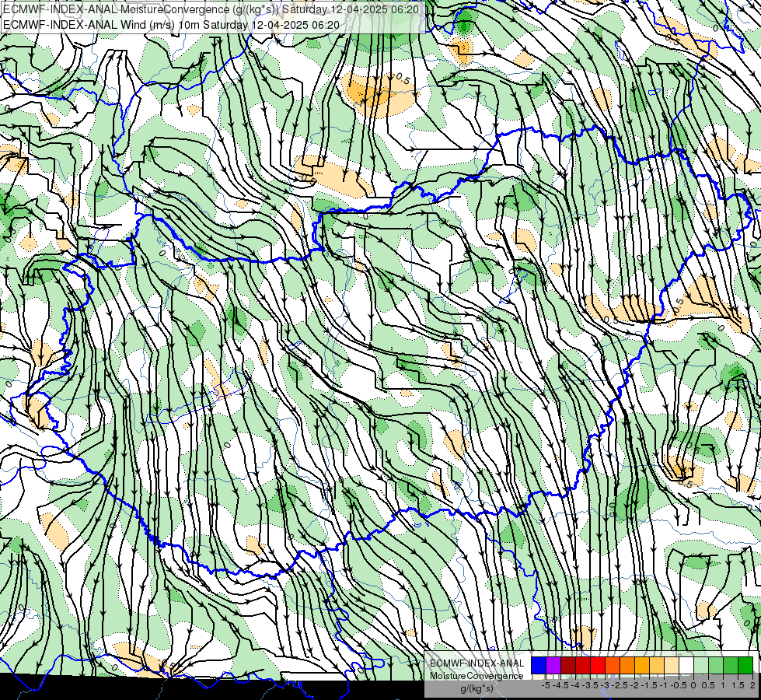The image size is (761, 700).
Task: Click the darkest green legend swatch
Action: tap(745, 666)
